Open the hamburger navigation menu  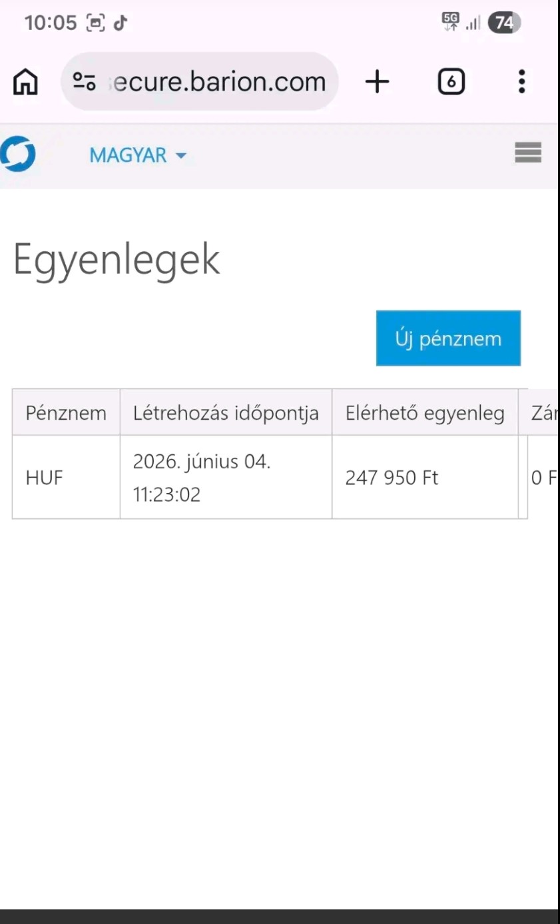[x=528, y=153]
